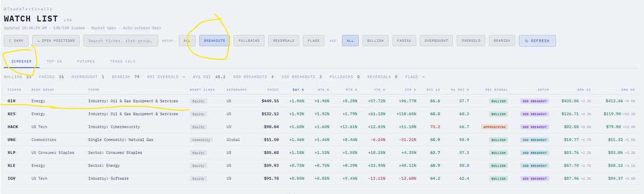
Task: Select the XES ticker
Action: coord(11,114)
